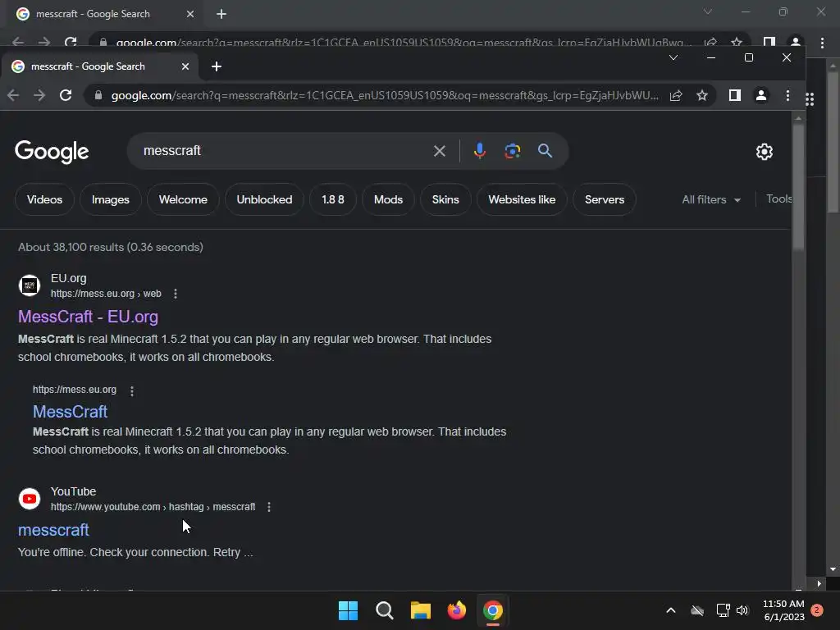The height and width of the screenshot is (630, 840).
Task: Reload page in background Chrome window
Action: click(x=71, y=42)
